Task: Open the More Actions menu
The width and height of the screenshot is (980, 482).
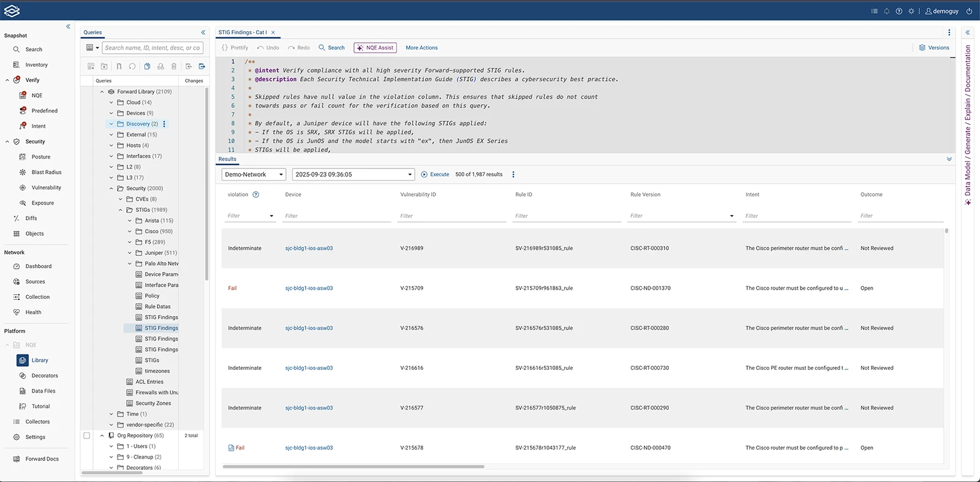Action: (421, 48)
